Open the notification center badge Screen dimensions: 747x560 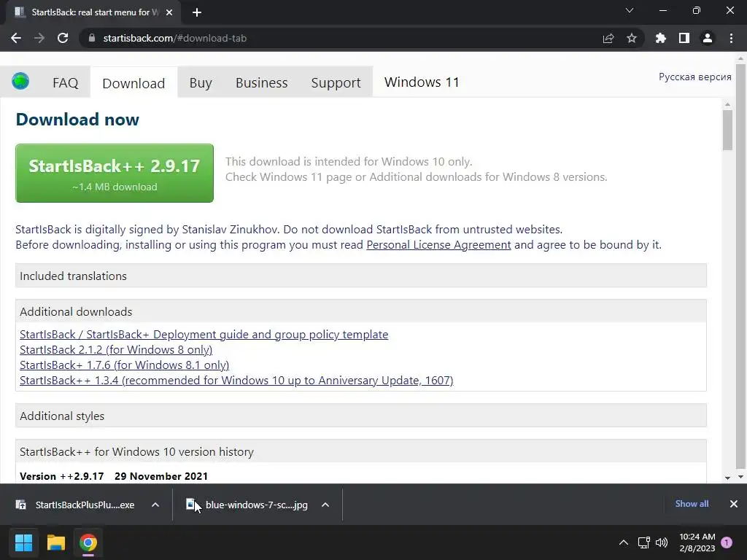coord(727,542)
